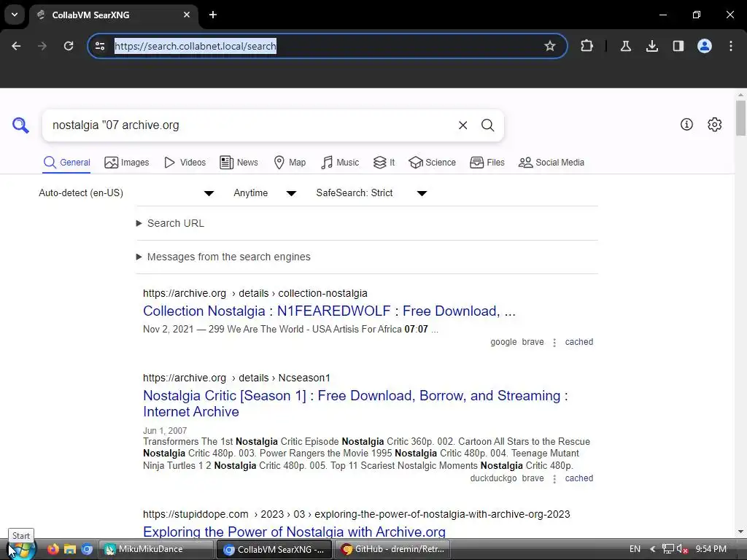The width and height of the screenshot is (747, 560).
Task: Open more options dots for Collection Nostalgia result
Action: 554,343
